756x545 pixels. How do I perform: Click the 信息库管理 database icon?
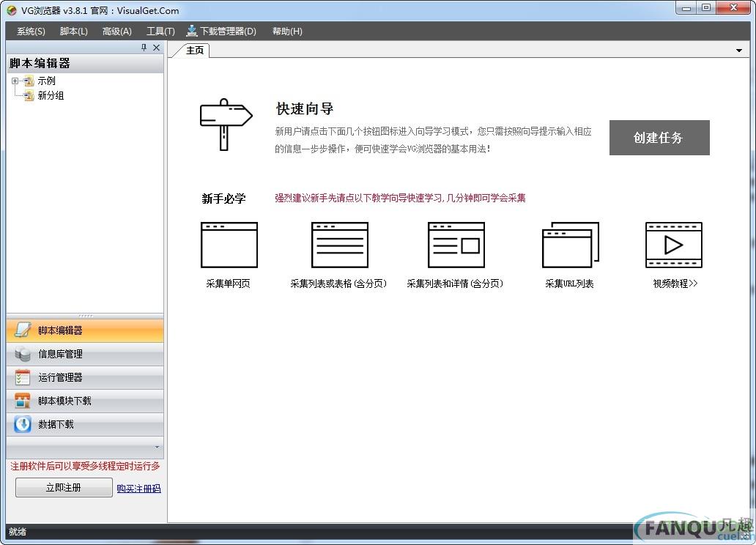[x=23, y=354]
